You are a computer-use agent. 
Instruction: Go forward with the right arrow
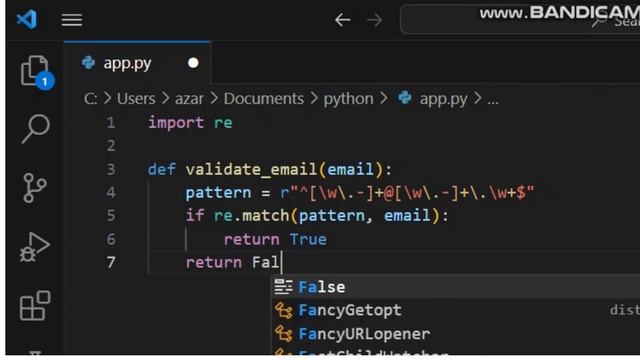coord(374,20)
